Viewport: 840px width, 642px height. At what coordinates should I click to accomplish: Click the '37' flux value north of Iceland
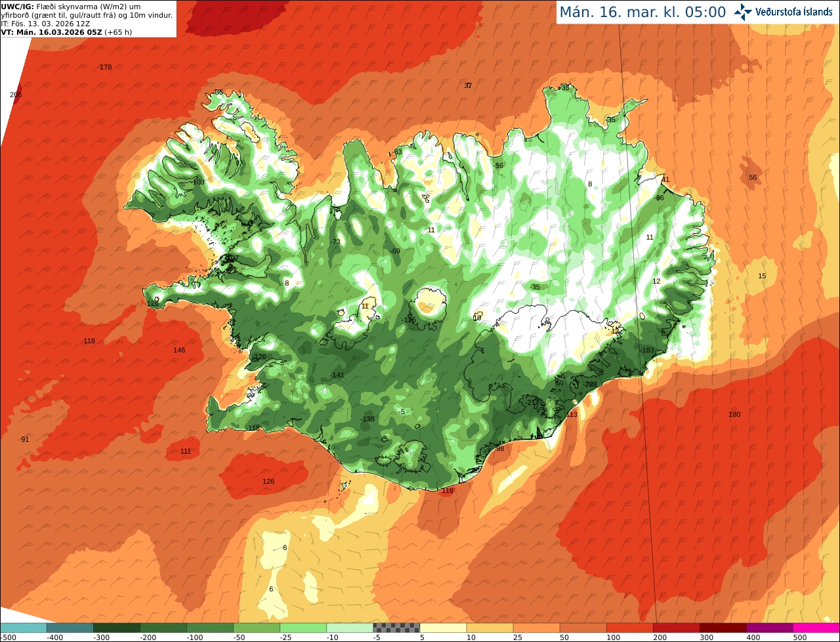468,85
